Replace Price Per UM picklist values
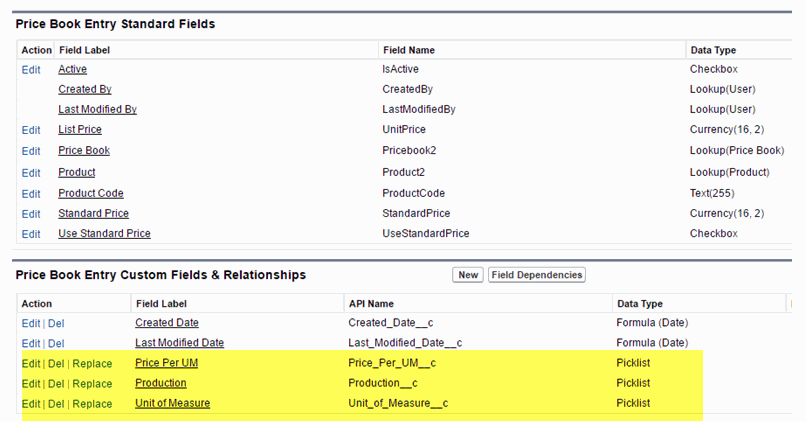806x422 pixels. click(x=92, y=363)
